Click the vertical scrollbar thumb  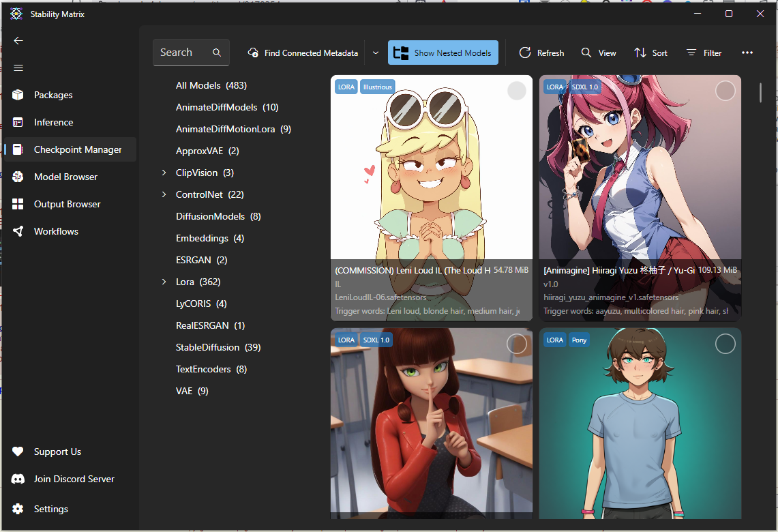click(760, 93)
